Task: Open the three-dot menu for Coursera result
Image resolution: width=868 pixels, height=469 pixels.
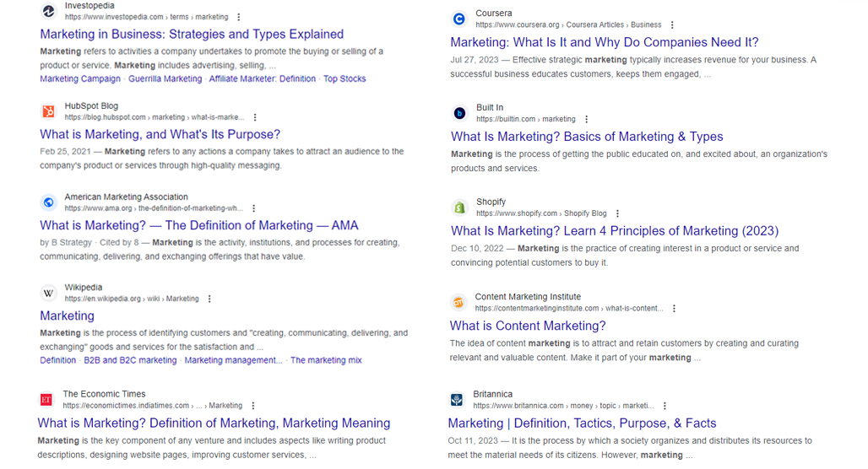Action: coord(672,25)
